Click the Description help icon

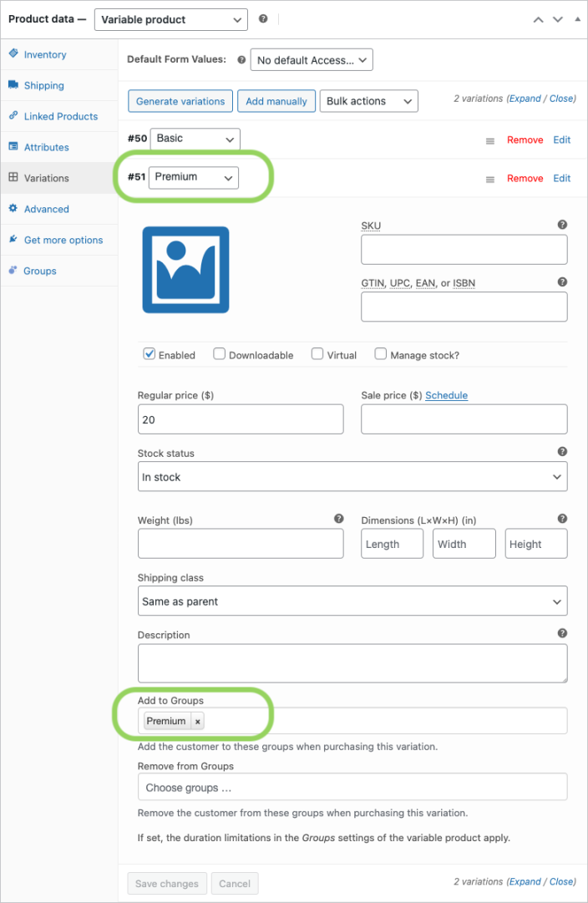[563, 633]
